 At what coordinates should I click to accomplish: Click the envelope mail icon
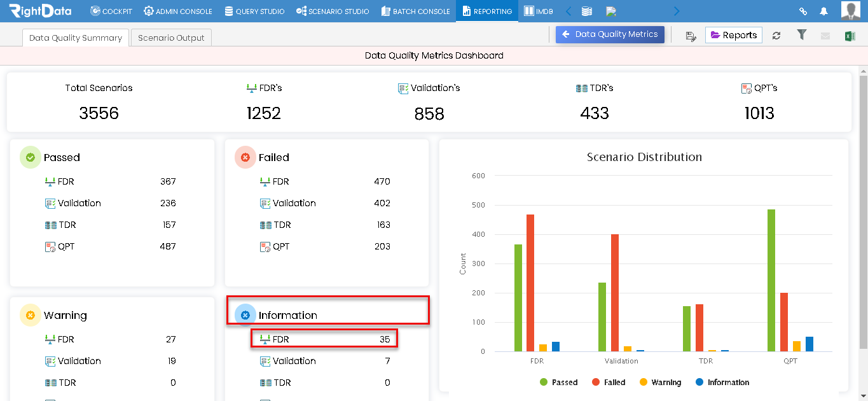pyautogui.click(x=825, y=36)
